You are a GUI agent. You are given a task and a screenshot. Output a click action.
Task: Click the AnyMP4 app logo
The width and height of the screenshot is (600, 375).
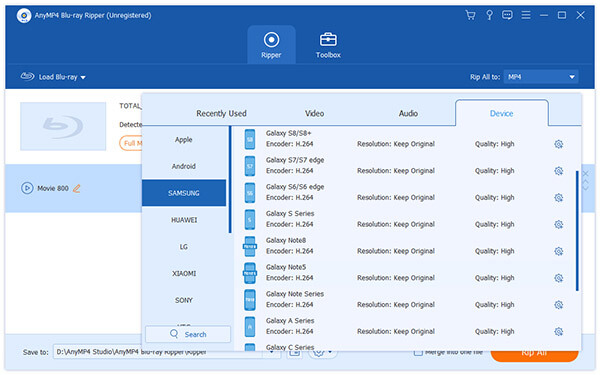[24, 16]
